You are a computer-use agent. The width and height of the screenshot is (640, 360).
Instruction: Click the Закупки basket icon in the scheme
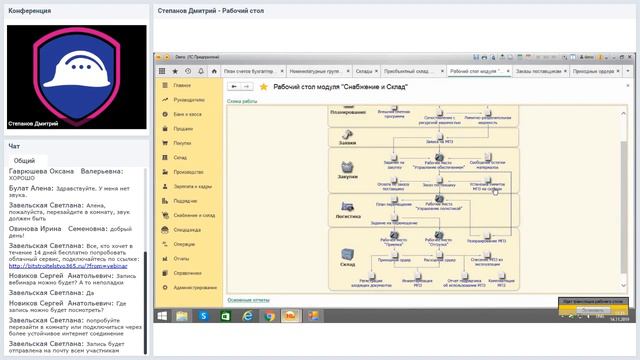coord(347,167)
